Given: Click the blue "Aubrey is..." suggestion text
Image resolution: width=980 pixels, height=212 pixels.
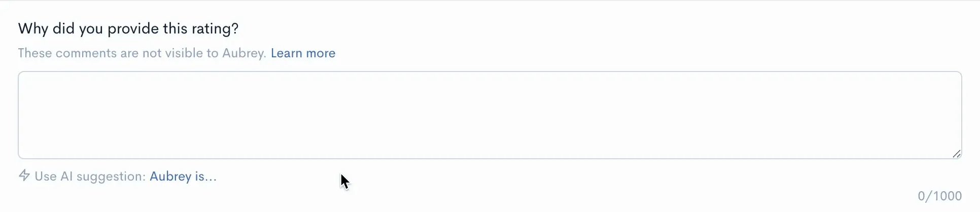Looking at the screenshot, I should [x=183, y=176].
